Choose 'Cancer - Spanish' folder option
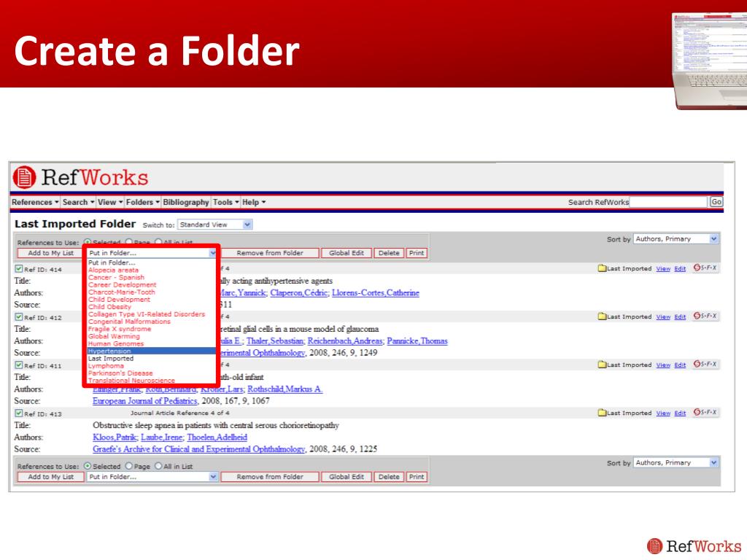Viewport: 747px width, 560px height. pos(116,277)
